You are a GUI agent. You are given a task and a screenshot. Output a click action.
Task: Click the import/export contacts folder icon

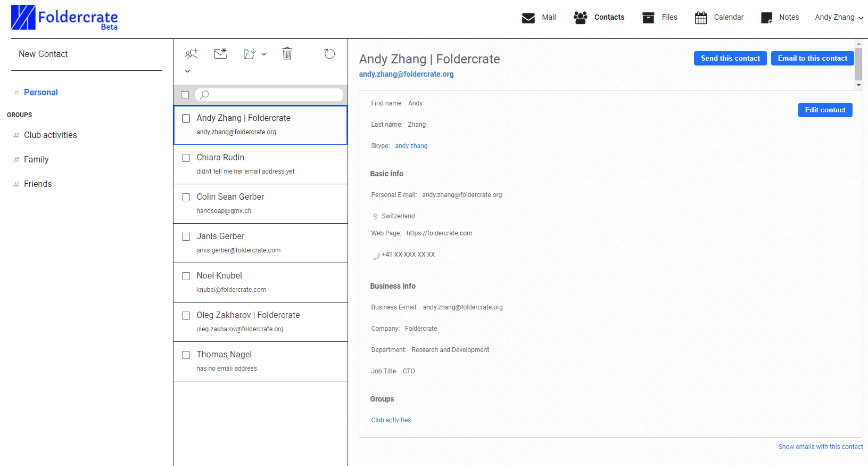coord(250,53)
